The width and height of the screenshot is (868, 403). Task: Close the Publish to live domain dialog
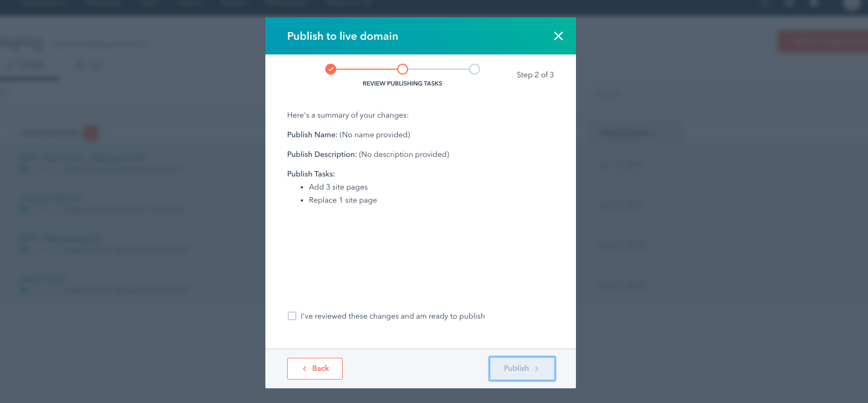(x=559, y=36)
